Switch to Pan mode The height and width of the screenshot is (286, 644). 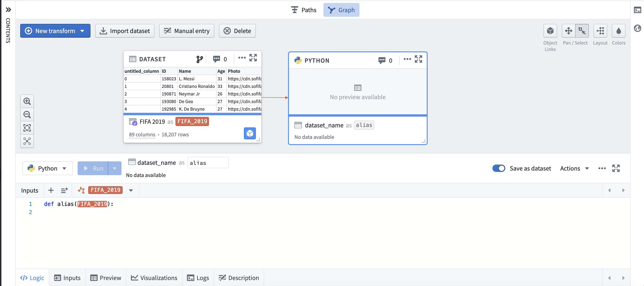click(568, 31)
